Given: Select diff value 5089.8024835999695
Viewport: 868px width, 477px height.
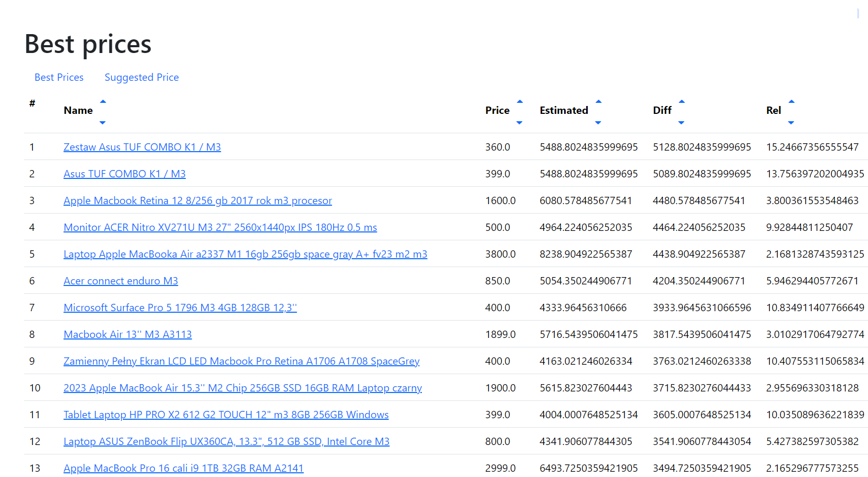Looking at the screenshot, I should 702,174.
